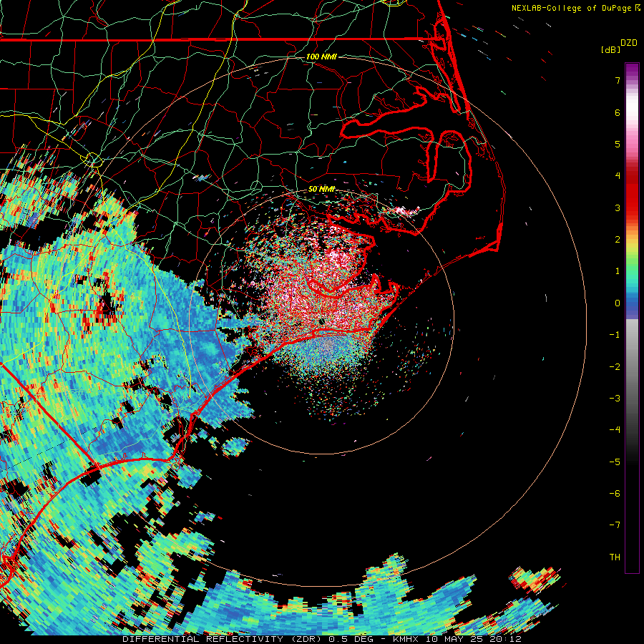This screenshot has width=644, height=644.
Task: Click the -4 value on the color scale
Action: click(615, 430)
